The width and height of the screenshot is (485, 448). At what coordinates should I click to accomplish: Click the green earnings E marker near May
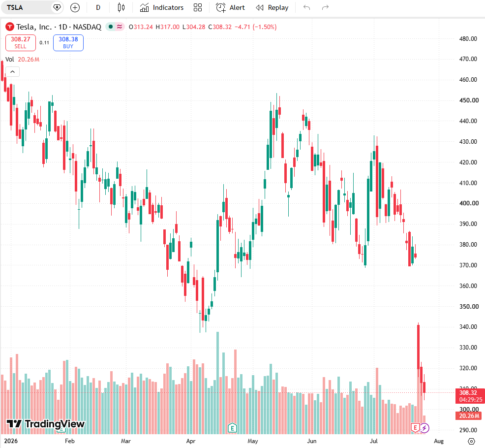tap(232, 428)
